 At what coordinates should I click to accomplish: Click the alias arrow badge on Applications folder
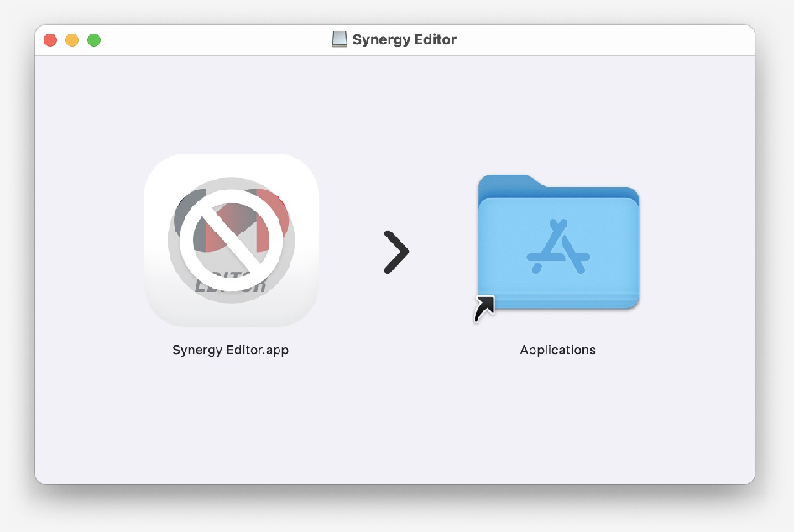[x=484, y=309]
